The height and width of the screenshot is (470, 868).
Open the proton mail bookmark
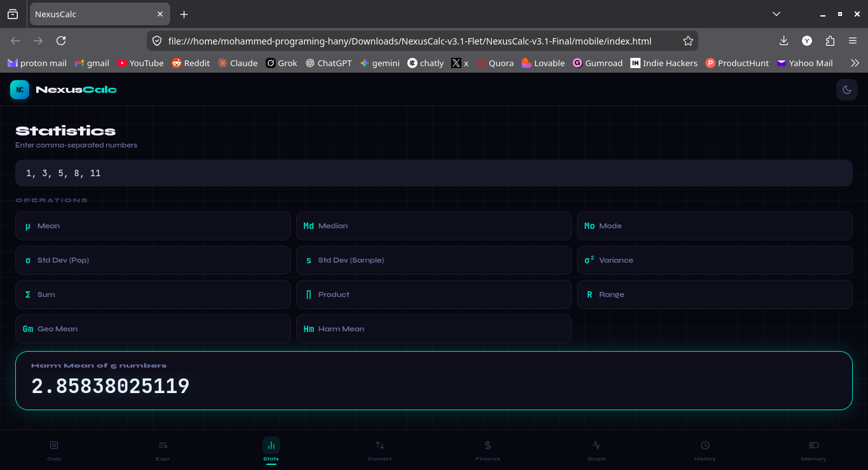pyautogui.click(x=37, y=63)
